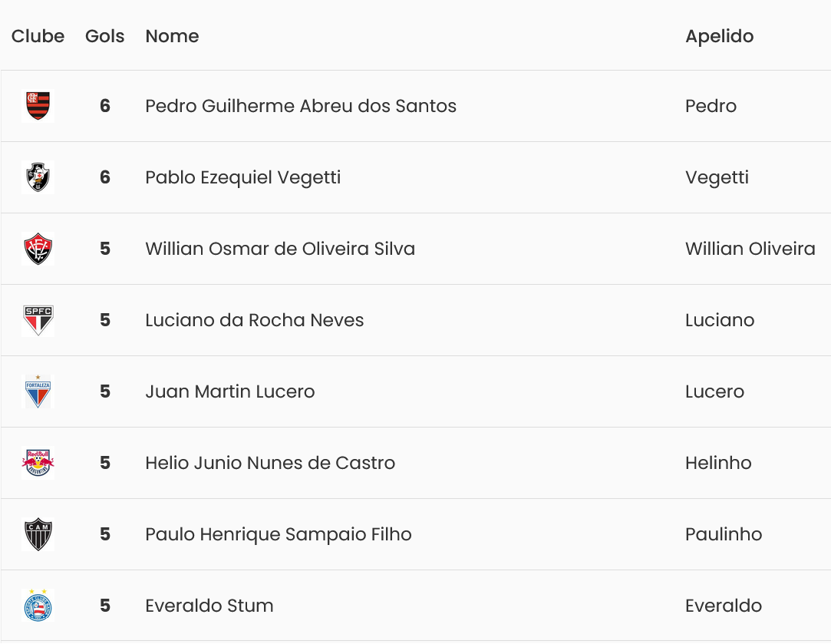
Task: Click Willian Osmar de Oliveira Silva
Action: [280, 249]
